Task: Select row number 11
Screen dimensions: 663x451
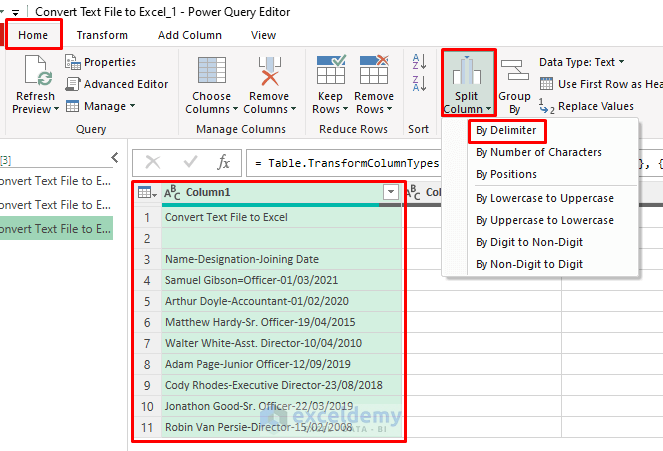Action: [147, 427]
